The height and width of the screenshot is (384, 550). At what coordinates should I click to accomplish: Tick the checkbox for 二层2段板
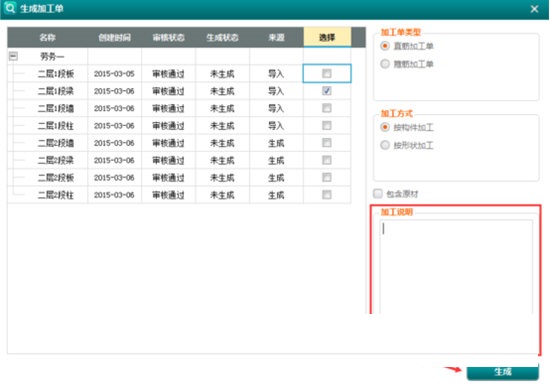tap(327, 177)
